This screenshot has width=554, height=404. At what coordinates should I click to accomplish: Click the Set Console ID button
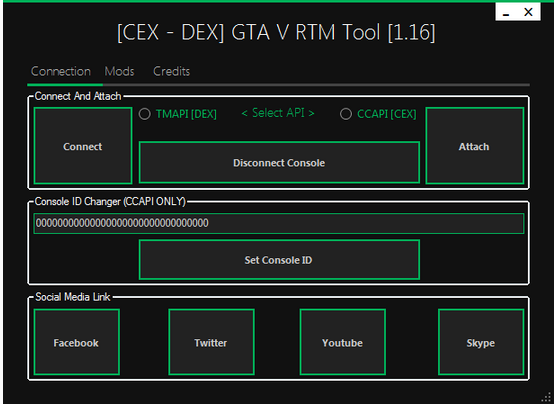pyautogui.click(x=279, y=260)
